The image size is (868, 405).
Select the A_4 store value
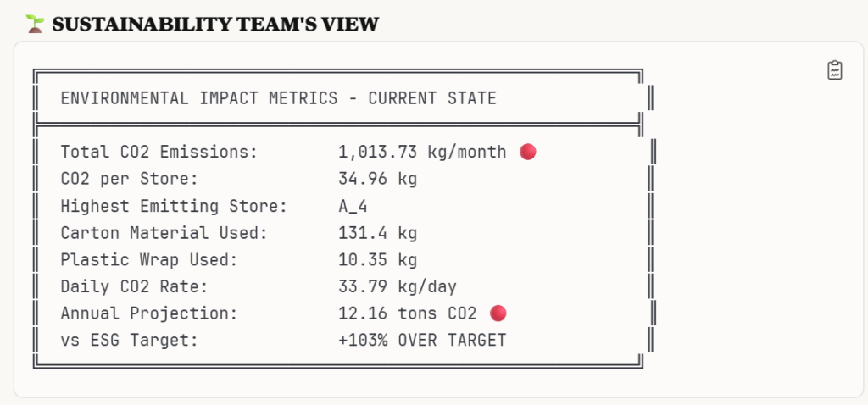click(x=353, y=206)
